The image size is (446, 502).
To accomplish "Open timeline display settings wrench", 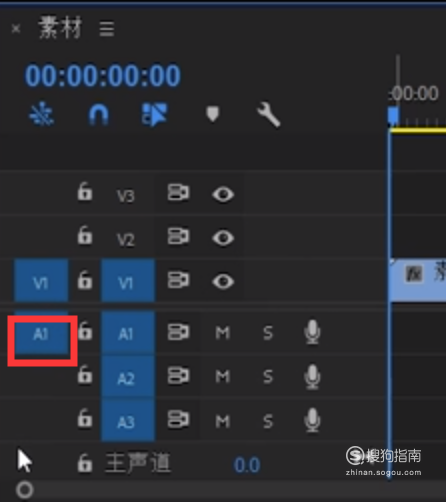I will [268, 115].
